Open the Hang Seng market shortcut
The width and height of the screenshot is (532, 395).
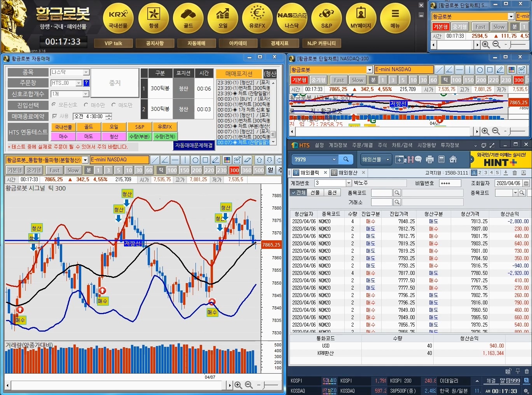tap(153, 18)
